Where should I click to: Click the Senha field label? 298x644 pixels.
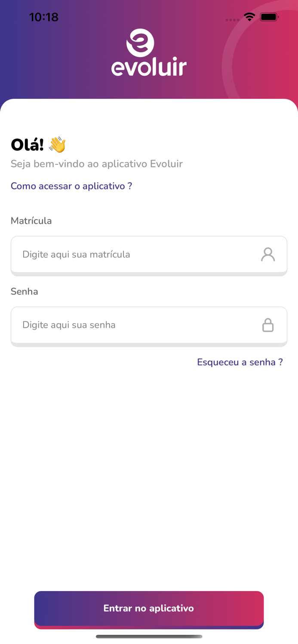click(x=25, y=292)
